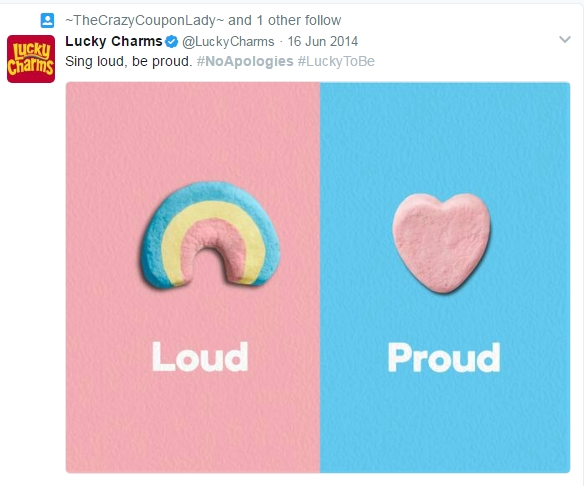Open the @LuckyCharms handle

point(228,41)
